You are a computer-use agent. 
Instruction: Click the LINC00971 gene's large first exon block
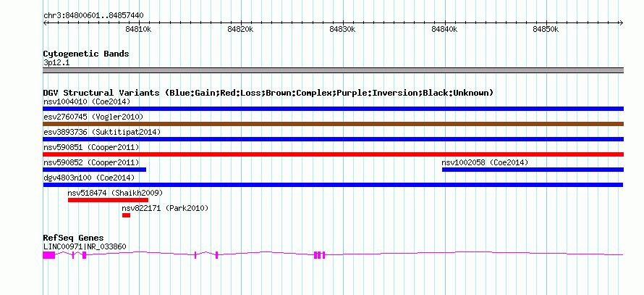pyautogui.click(x=49, y=255)
